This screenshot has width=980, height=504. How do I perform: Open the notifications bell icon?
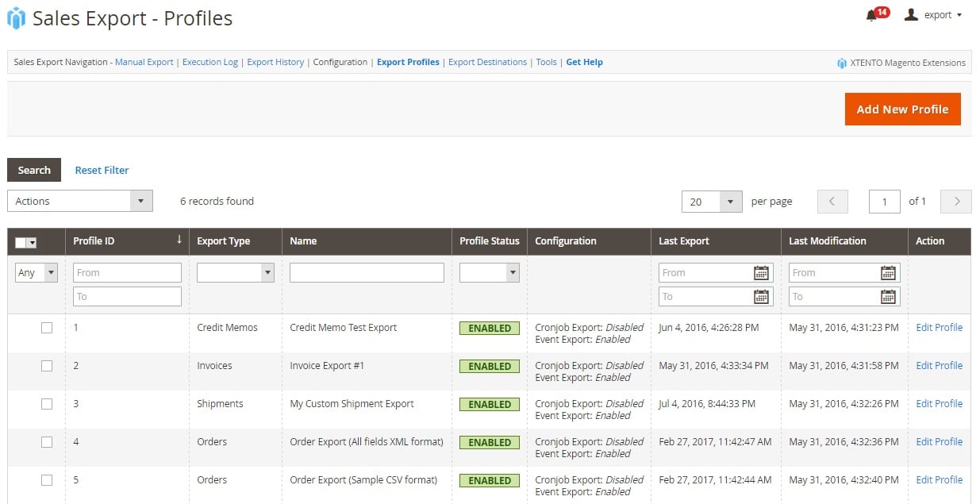(x=871, y=15)
